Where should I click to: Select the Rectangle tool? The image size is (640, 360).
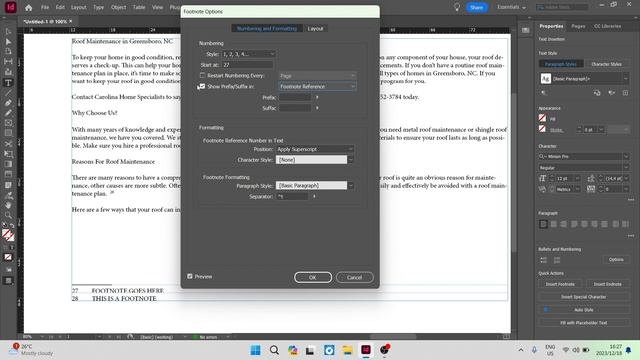click(8, 133)
